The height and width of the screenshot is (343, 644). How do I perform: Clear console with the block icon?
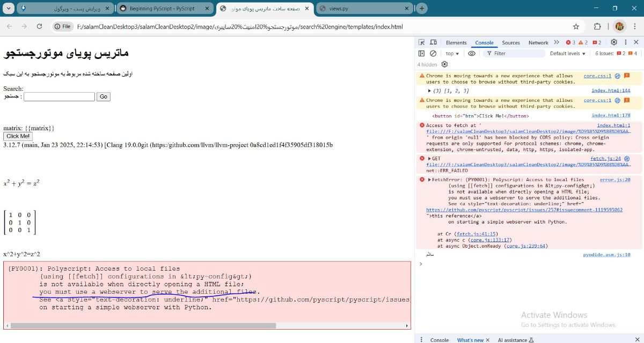[x=433, y=54]
